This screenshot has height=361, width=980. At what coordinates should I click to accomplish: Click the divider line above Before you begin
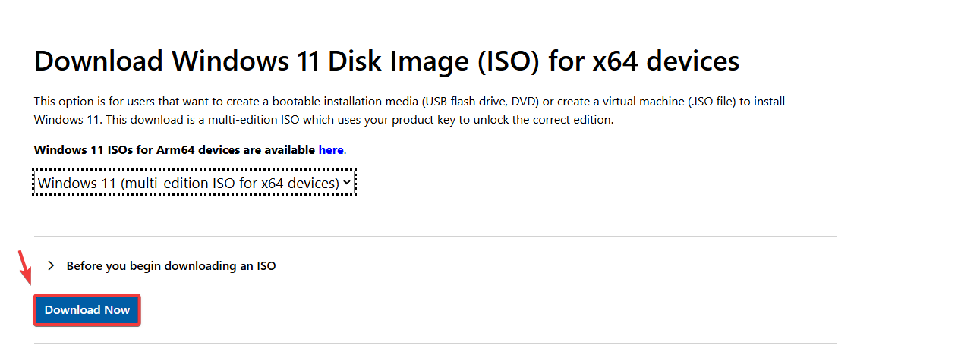435,236
